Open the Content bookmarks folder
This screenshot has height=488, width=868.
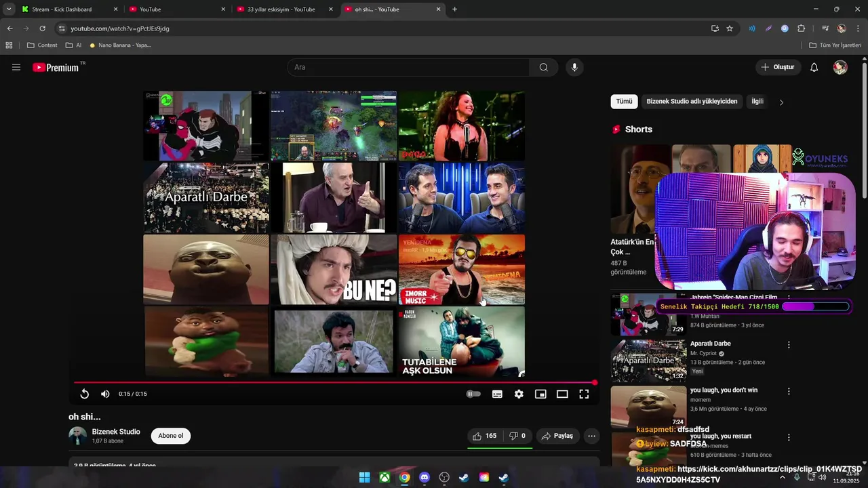(x=42, y=45)
